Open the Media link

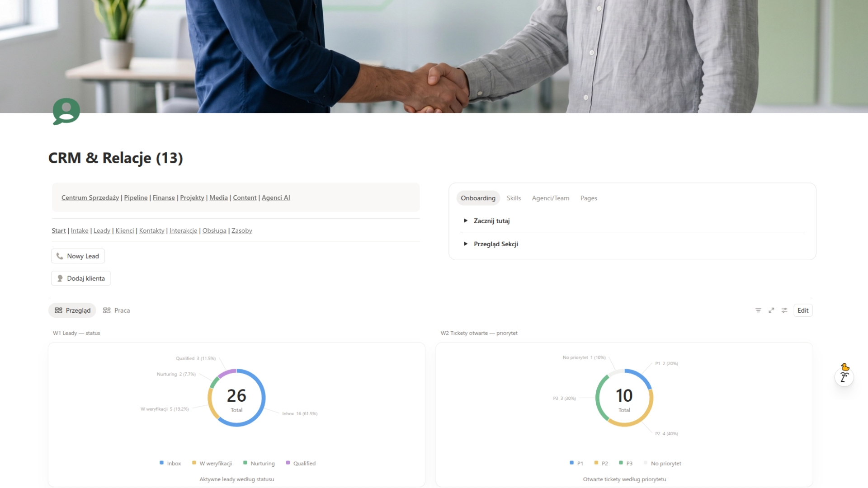(x=218, y=197)
